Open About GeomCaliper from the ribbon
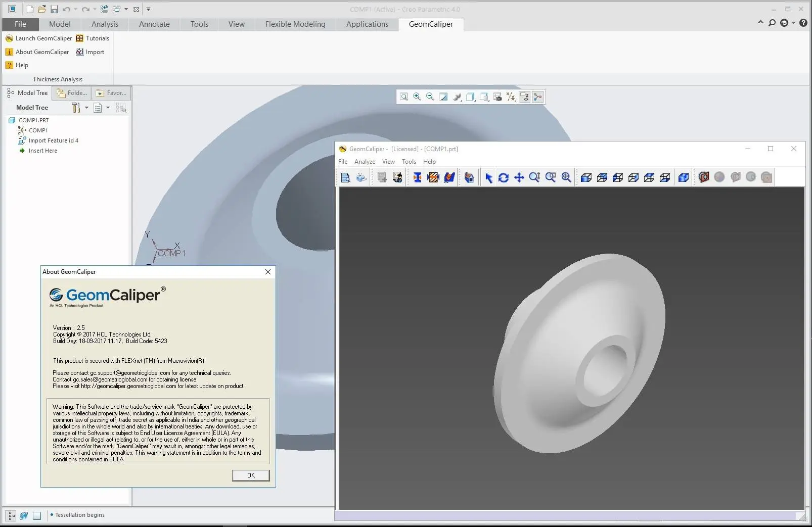Screen dimensions: 812x527 pos(37,52)
